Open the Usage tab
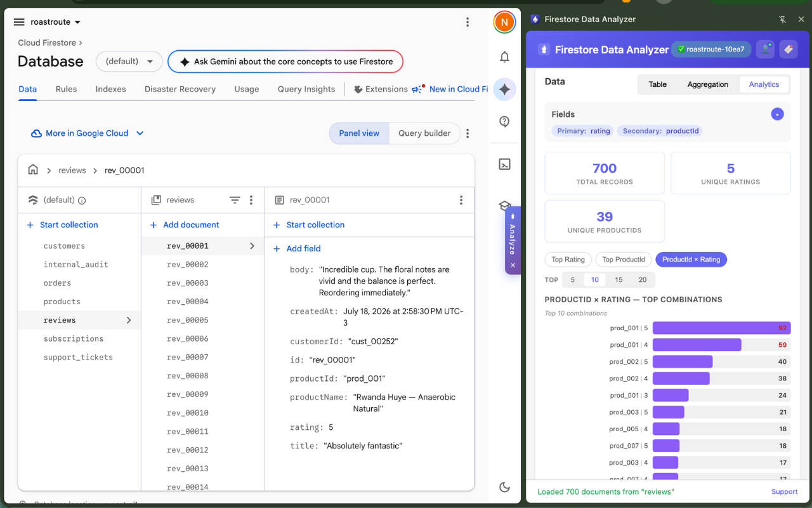 click(x=247, y=89)
